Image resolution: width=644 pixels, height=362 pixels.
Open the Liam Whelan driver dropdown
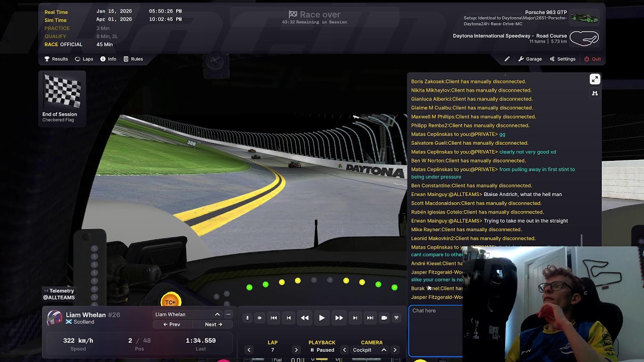pos(188,314)
